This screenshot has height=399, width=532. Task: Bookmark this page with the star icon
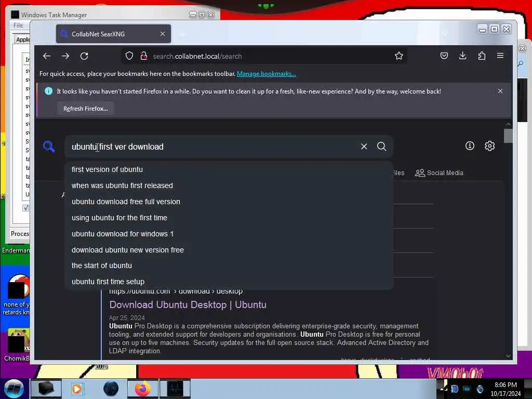[x=399, y=56]
